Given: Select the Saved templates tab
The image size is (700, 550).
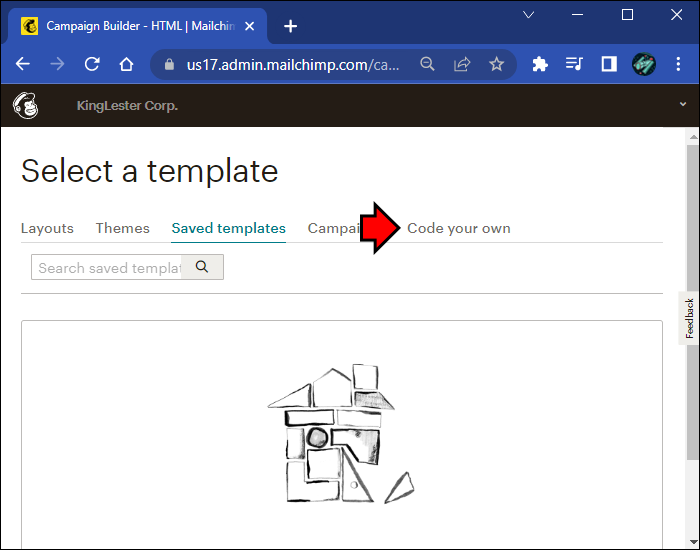Looking at the screenshot, I should (x=229, y=229).
